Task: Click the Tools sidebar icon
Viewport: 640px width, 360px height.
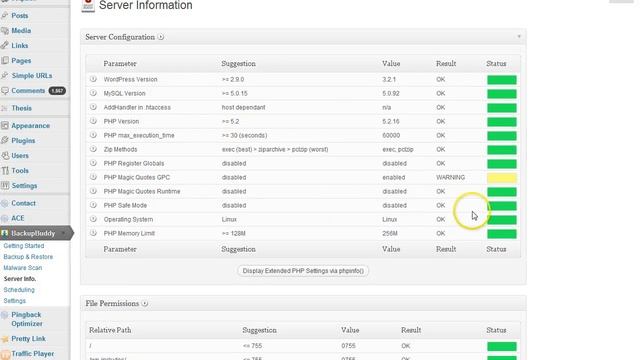Action: 4,171
